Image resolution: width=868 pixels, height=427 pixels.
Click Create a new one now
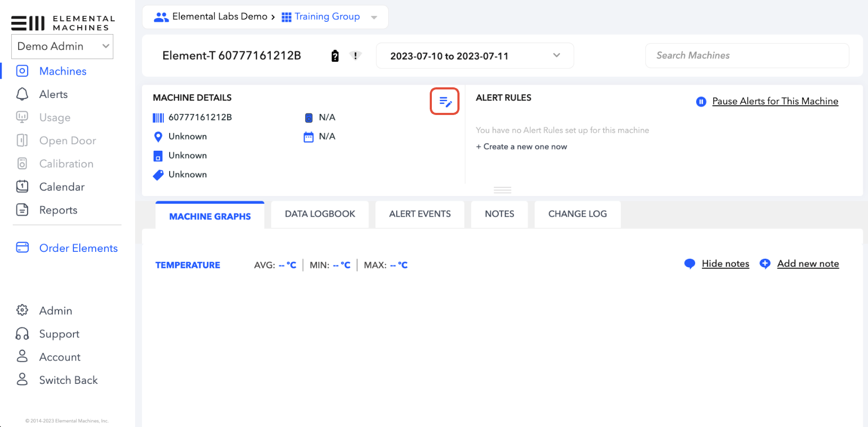pos(521,146)
